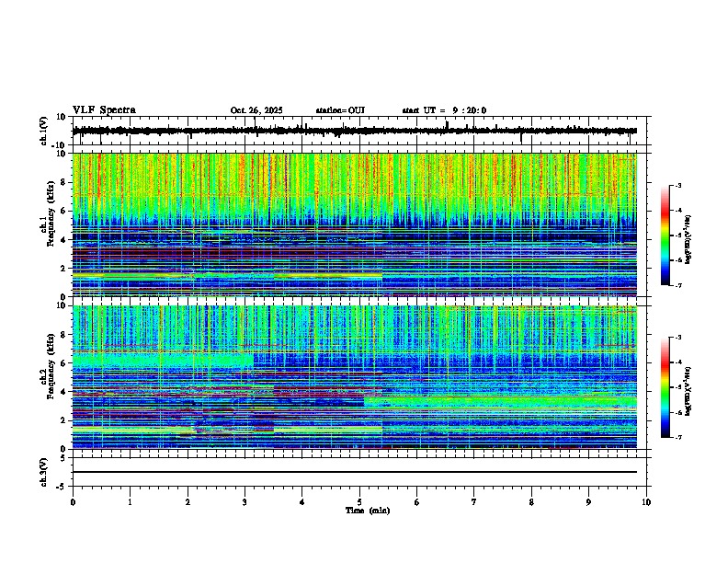Click time axis tick label "6"

[x=417, y=502]
